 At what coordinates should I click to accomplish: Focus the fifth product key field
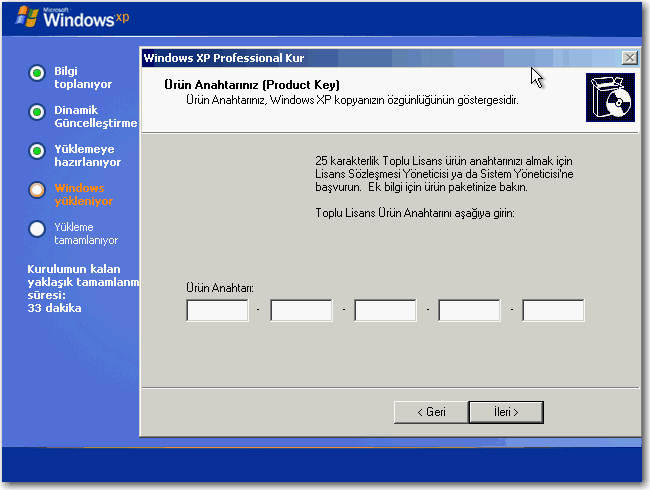click(553, 310)
